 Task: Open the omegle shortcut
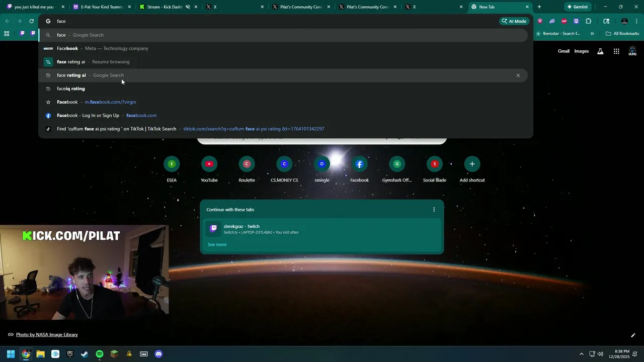tap(322, 170)
